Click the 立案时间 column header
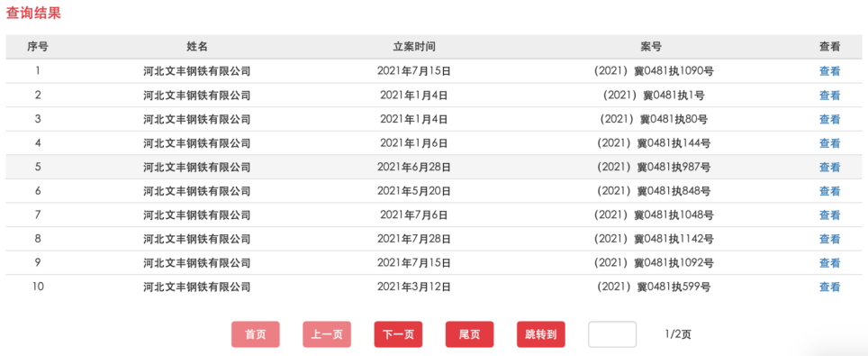The width and height of the screenshot is (868, 356). (x=414, y=47)
